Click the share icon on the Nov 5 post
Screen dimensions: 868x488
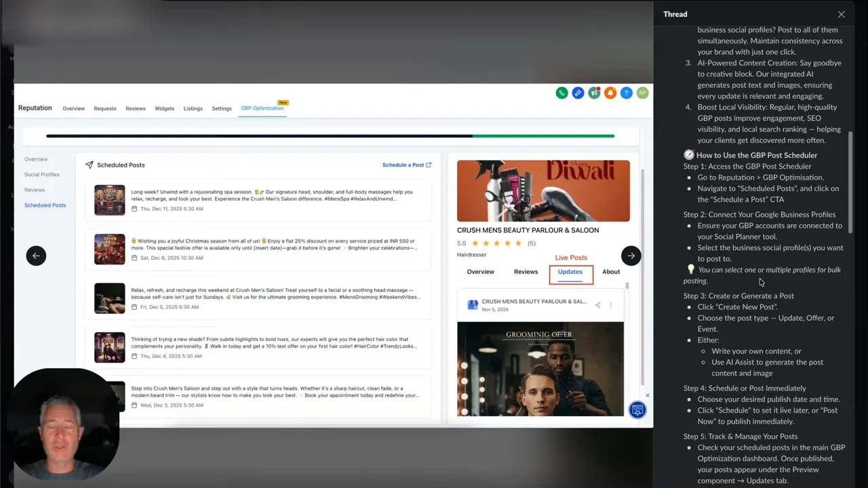pyautogui.click(x=597, y=305)
